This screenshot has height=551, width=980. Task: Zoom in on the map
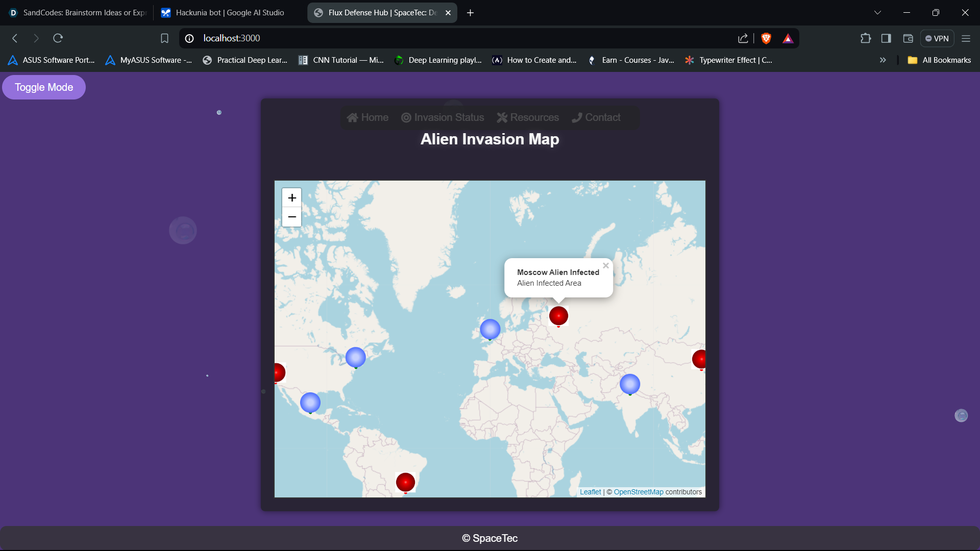[292, 198]
